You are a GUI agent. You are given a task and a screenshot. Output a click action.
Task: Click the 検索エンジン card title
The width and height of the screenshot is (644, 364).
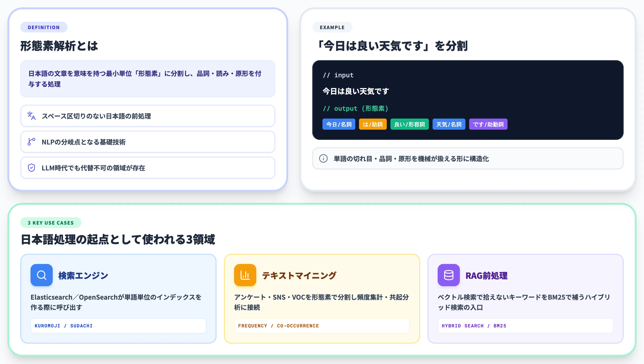coord(83,276)
